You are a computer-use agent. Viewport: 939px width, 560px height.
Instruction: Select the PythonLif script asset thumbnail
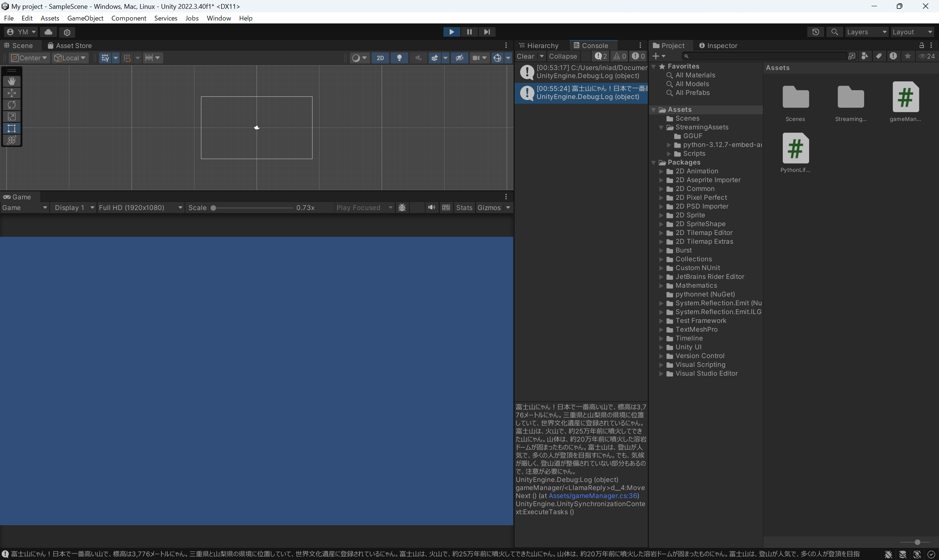click(x=796, y=148)
